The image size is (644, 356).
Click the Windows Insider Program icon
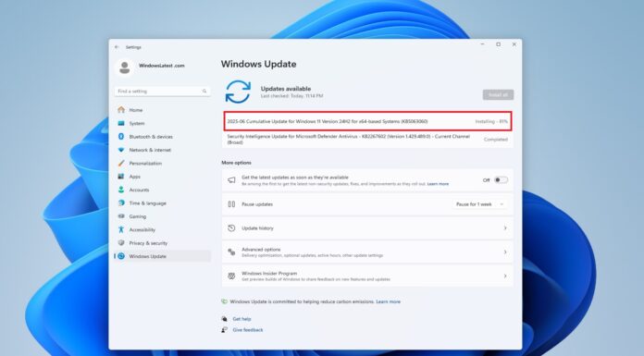point(231,276)
